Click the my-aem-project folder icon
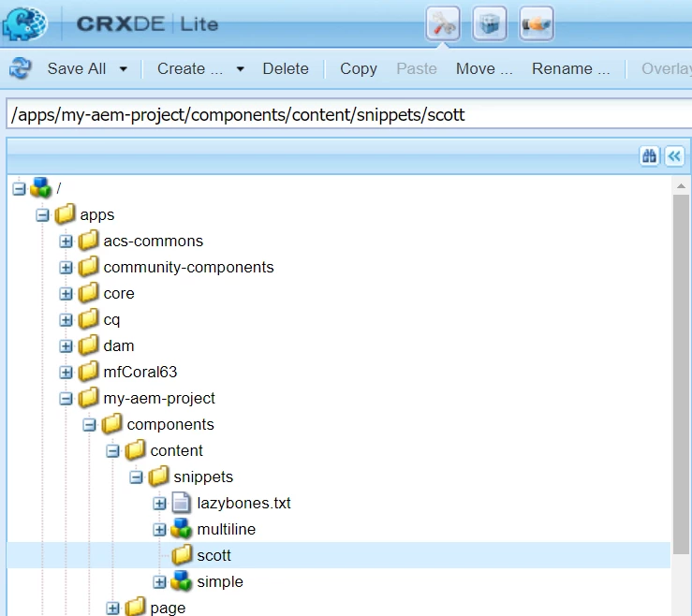The height and width of the screenshot is (616, 692). pyautogui.click(x=88, y=398)
